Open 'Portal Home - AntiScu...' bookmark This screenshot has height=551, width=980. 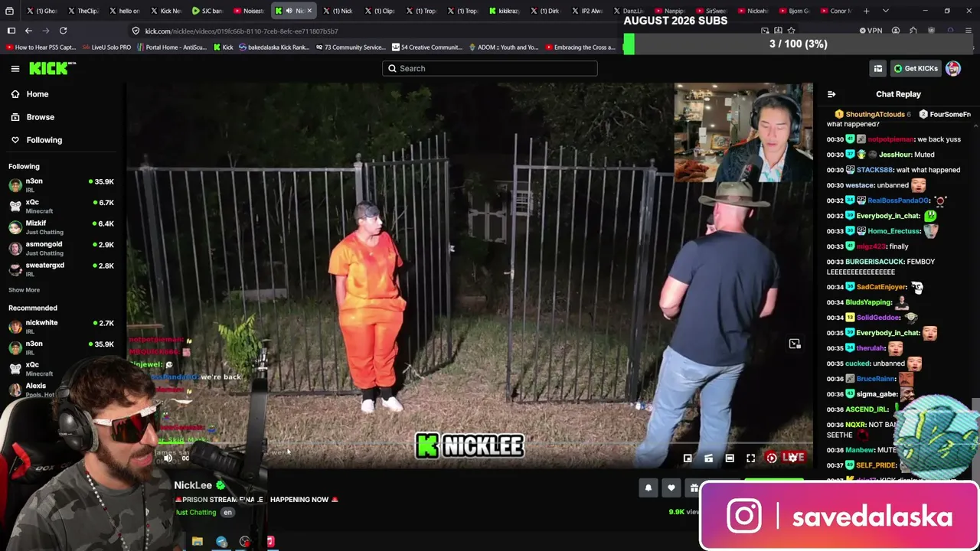pos(171,47)
